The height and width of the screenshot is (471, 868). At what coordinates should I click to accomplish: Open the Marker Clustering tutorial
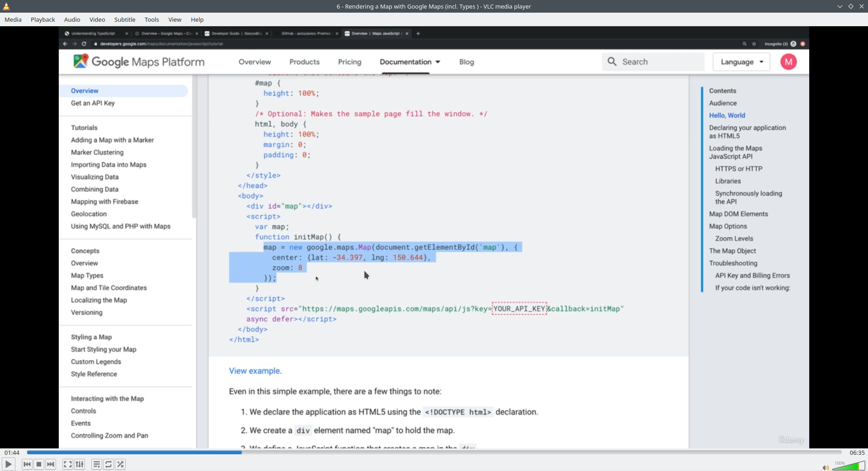[x=97, y=152]
